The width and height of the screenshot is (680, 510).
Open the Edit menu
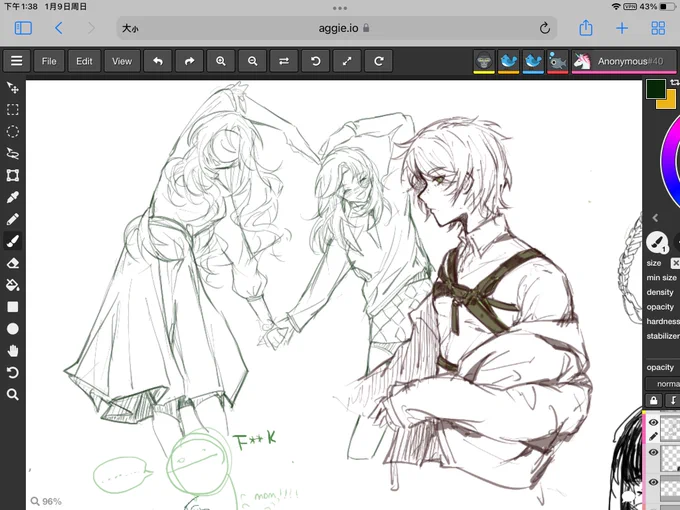tap(84, 61)
